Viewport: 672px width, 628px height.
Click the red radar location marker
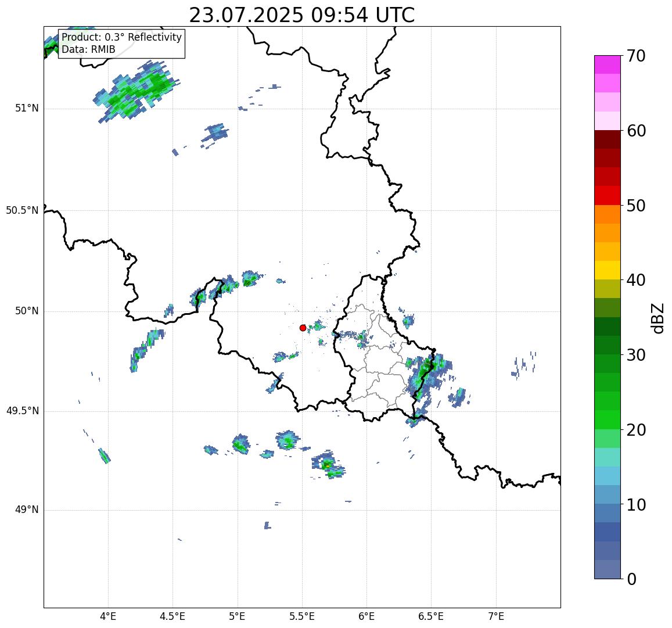[x=303, y=328]
